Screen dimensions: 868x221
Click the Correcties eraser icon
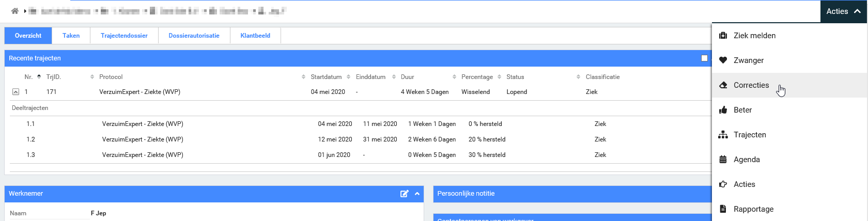[x=723, y=85]
